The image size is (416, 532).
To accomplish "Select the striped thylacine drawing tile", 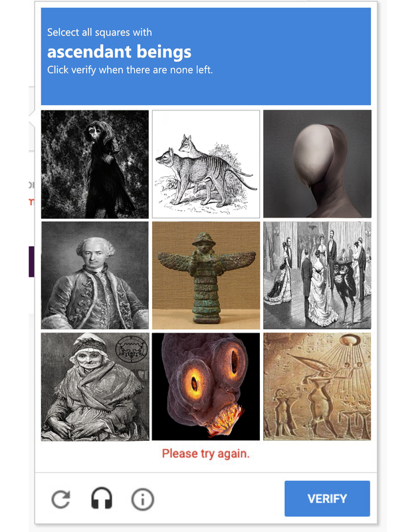I will point(206,164).
